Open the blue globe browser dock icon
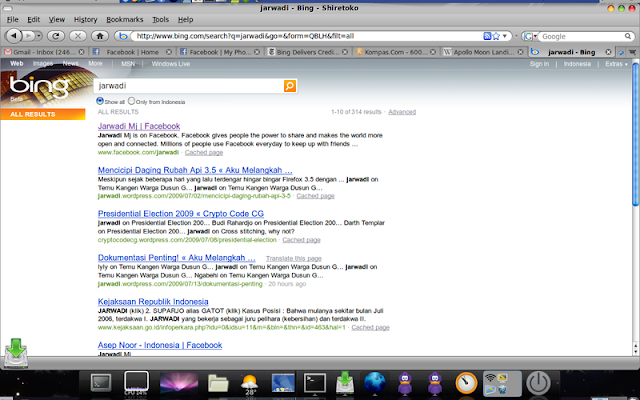The height and width of the screenshot is (400, 640). click(x=375, y=383)
